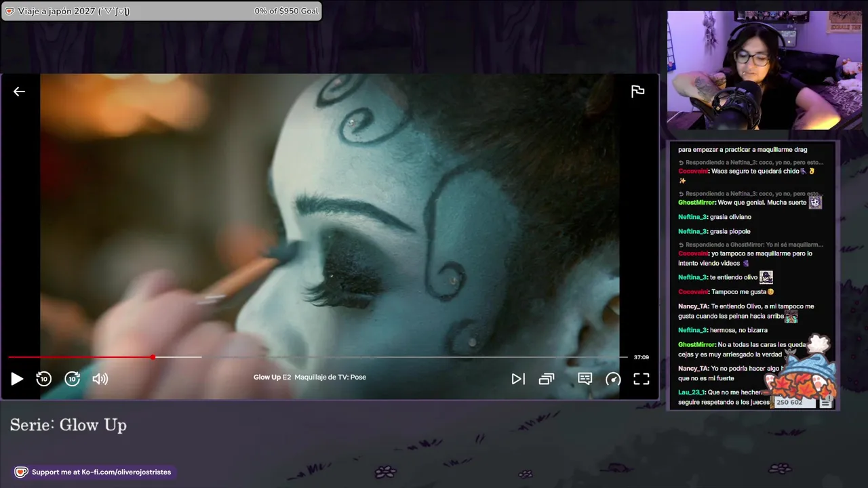
Task: Click the red progress bar scrubber knob
Action: [153, 357]
